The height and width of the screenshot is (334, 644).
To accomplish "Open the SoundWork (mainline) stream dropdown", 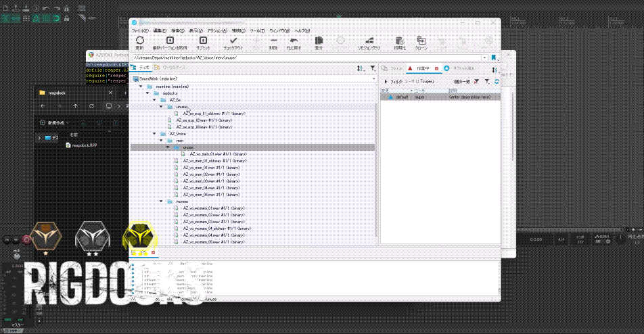I will (x=373, y=79).
